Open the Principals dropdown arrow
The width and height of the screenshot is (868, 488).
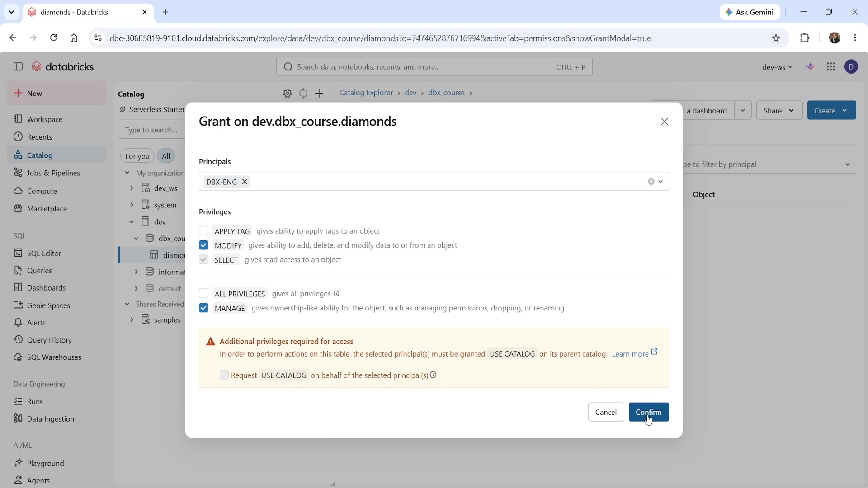click(661, 182)
